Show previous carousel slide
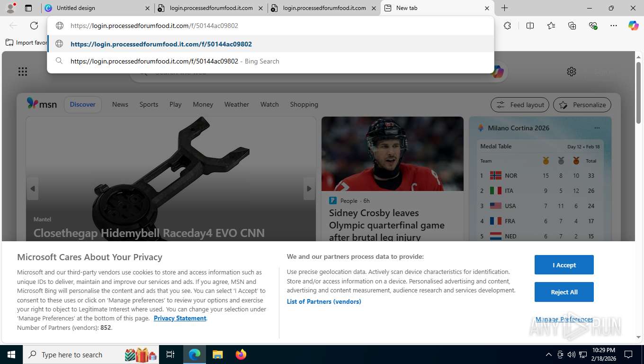The width and height of the screenshot is (644, 364). point(33,189)
